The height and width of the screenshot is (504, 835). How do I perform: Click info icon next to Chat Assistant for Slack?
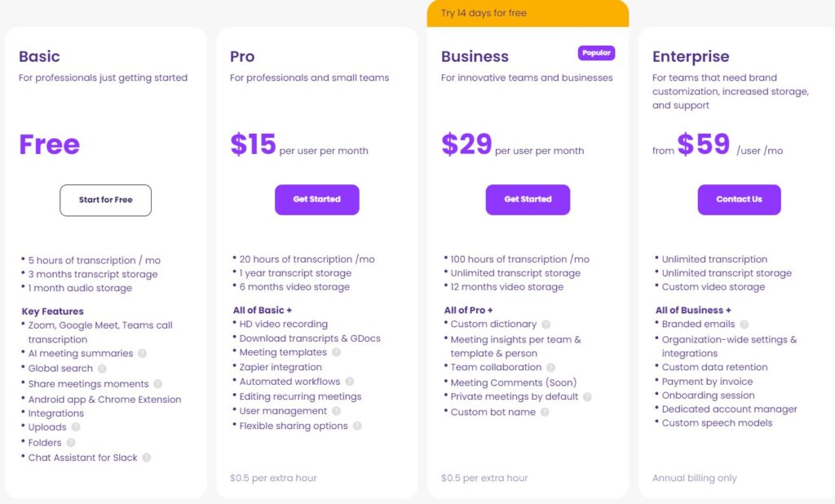(147, 458)
